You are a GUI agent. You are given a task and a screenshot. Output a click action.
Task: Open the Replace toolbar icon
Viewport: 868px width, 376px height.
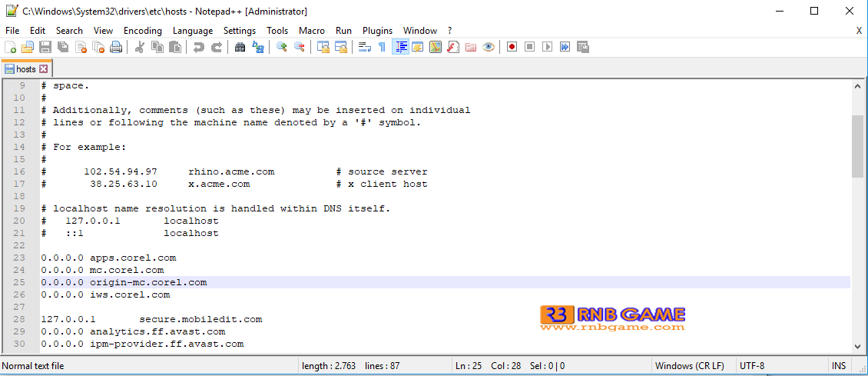click(258, 47)
